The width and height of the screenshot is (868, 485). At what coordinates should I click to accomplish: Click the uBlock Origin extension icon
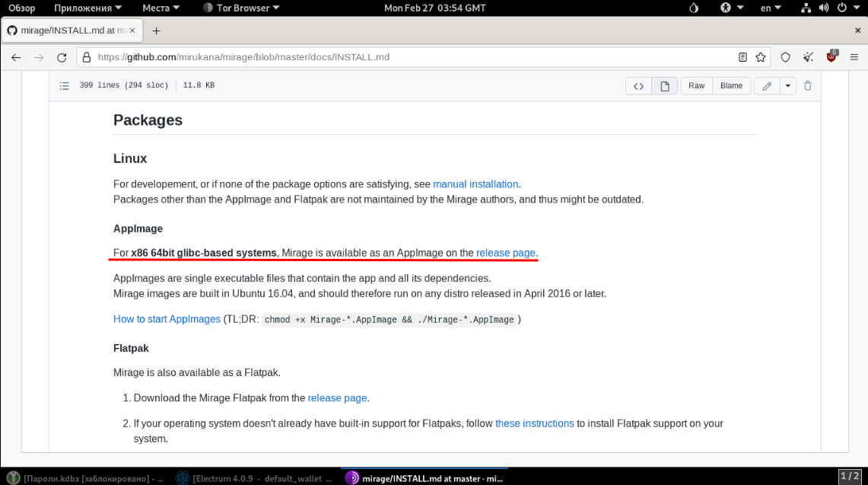831,57
